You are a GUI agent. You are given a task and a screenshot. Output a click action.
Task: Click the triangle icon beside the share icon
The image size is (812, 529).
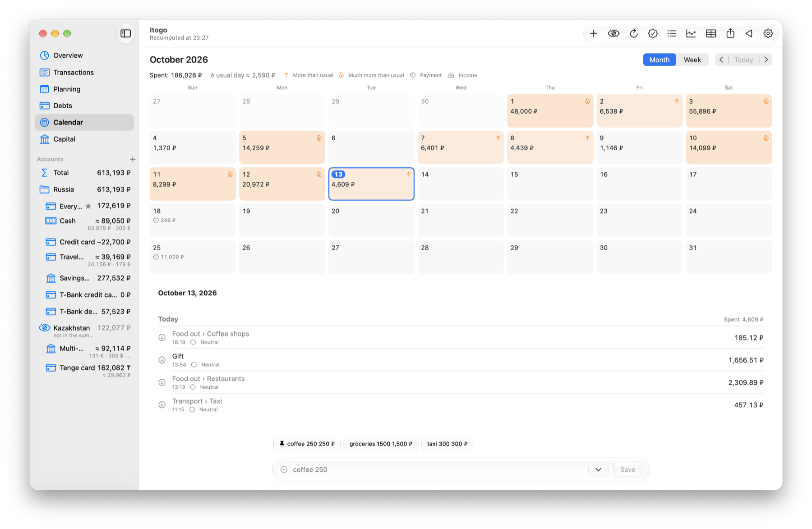point(749,33)
